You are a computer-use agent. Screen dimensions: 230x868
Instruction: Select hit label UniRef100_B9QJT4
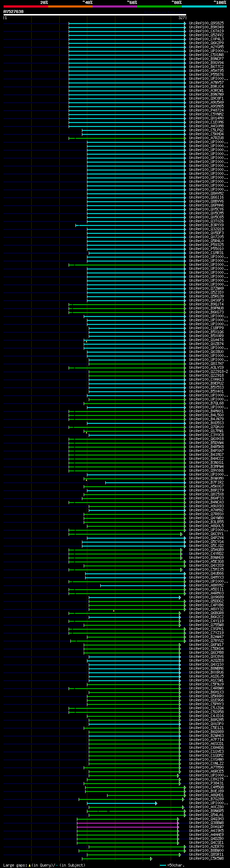tap(206, 304)
